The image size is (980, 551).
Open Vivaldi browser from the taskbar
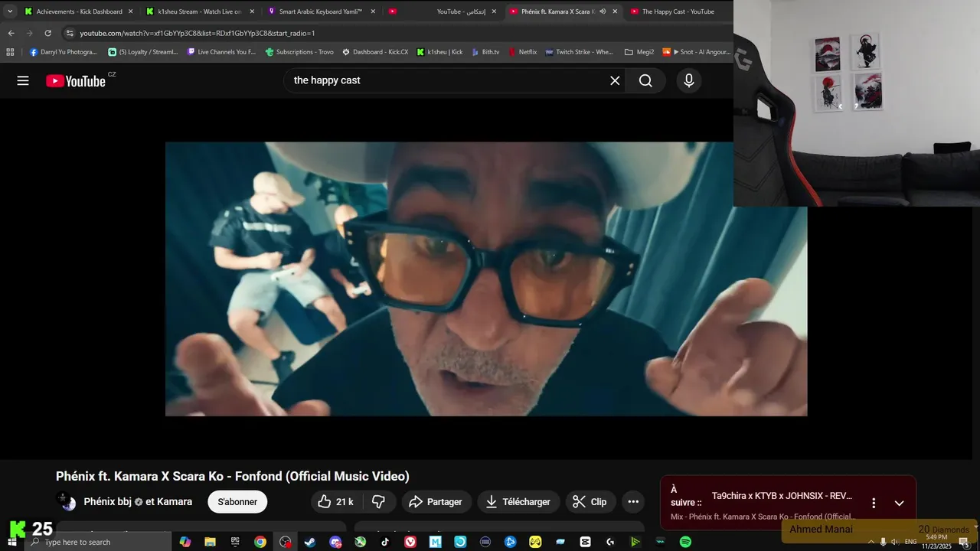(410, 542)
